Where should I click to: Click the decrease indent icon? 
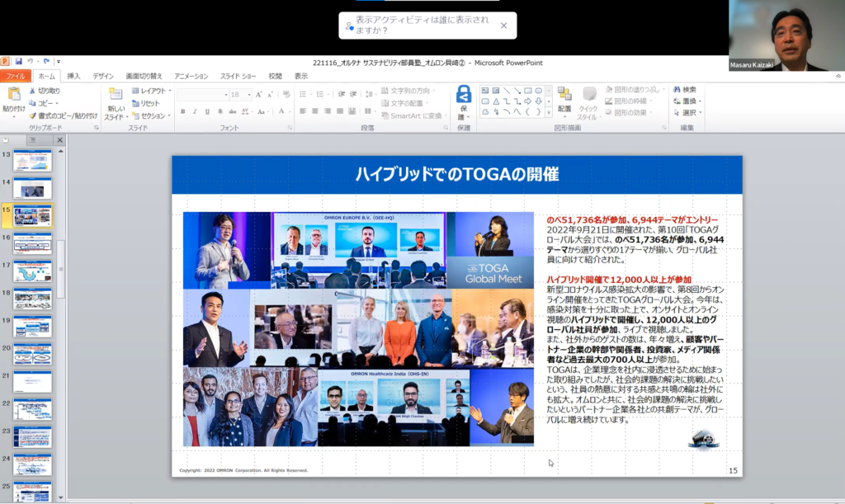[342, 95]
